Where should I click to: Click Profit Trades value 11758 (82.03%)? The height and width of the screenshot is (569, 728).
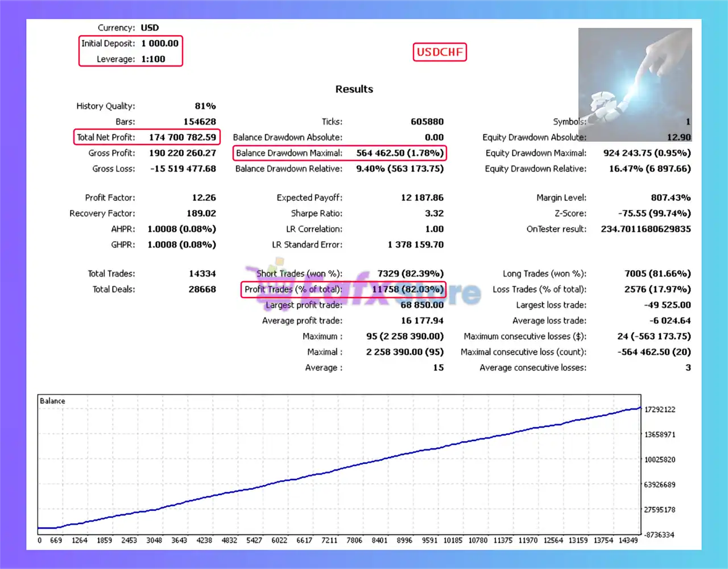coord(408,289)
